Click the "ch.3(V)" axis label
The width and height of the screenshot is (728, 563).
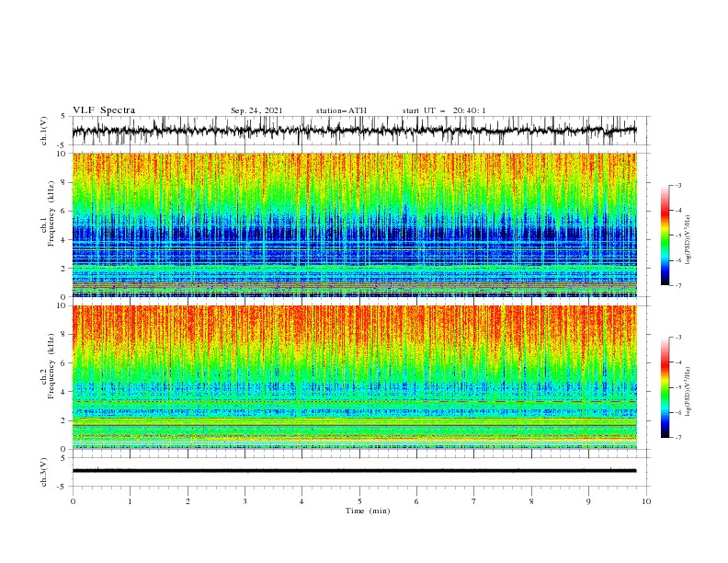44,472
